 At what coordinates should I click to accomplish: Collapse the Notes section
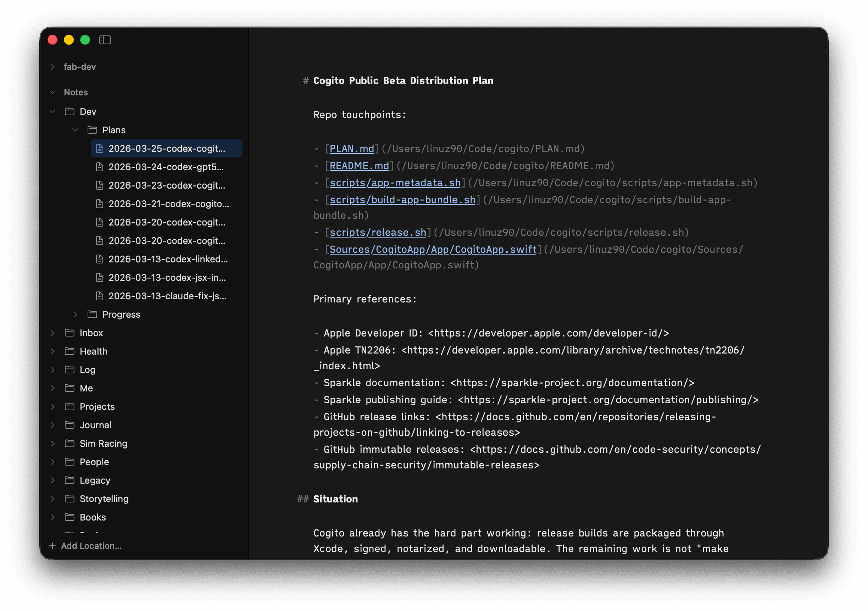tap(52, 92)
